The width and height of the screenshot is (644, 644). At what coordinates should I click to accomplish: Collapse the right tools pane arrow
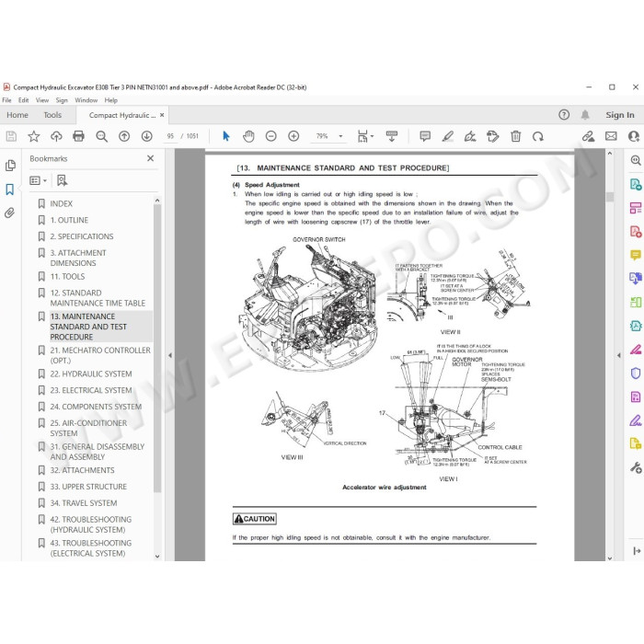[619, 355]
